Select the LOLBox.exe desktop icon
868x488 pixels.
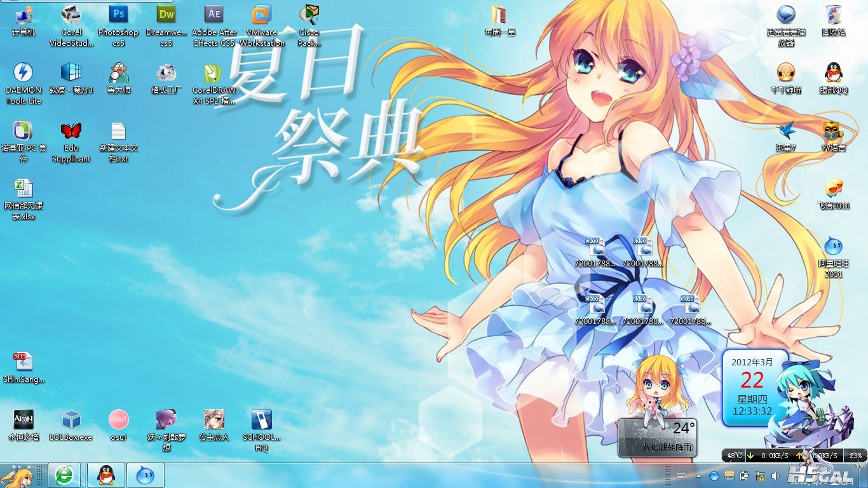(71, 426)
